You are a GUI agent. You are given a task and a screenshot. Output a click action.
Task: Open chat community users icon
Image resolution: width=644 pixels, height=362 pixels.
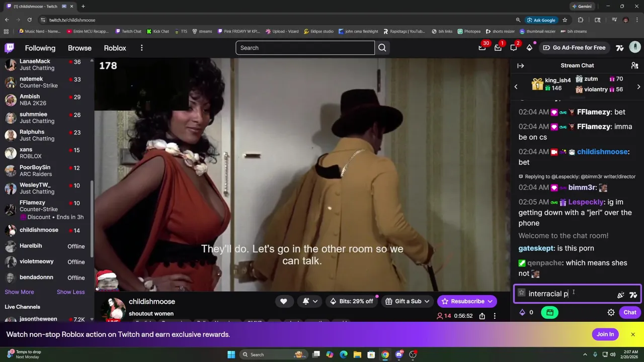(x=634, y=65)
